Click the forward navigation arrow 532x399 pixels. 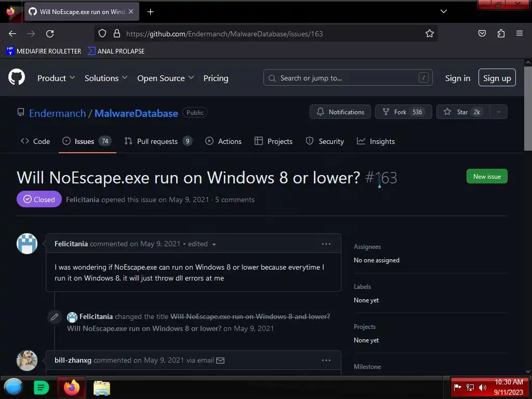click(31, 34)
